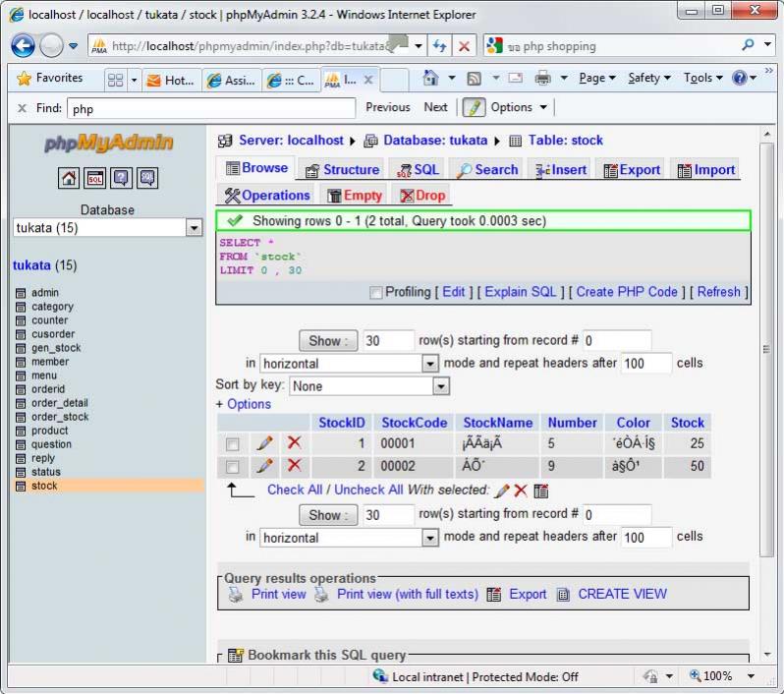Switch to the Search tab
This screenshot has width=784, height=694.
487,170
